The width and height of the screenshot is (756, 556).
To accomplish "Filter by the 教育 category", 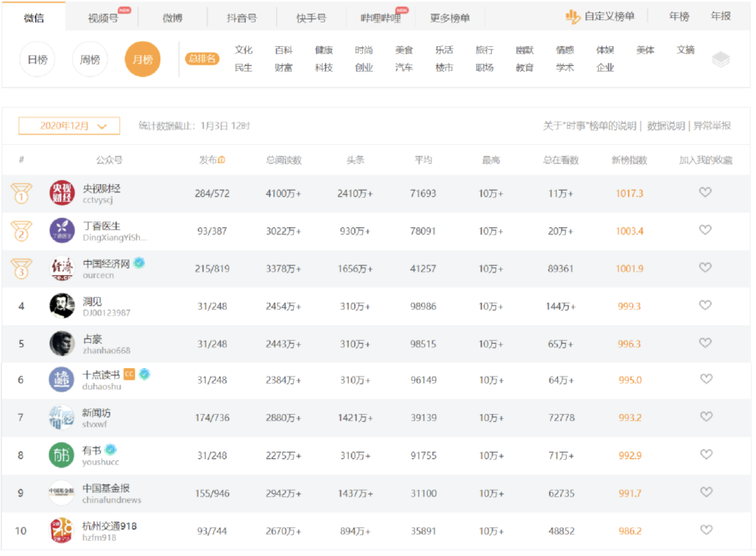I will (x=525, y=68).
